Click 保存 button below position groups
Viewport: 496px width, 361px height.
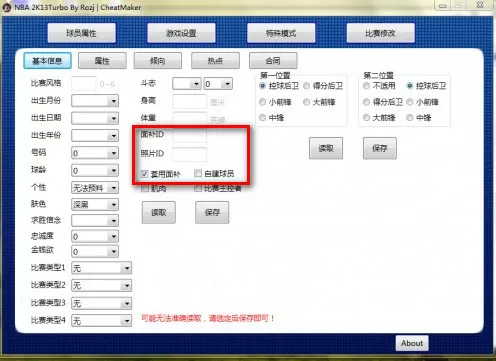(380, 148)
